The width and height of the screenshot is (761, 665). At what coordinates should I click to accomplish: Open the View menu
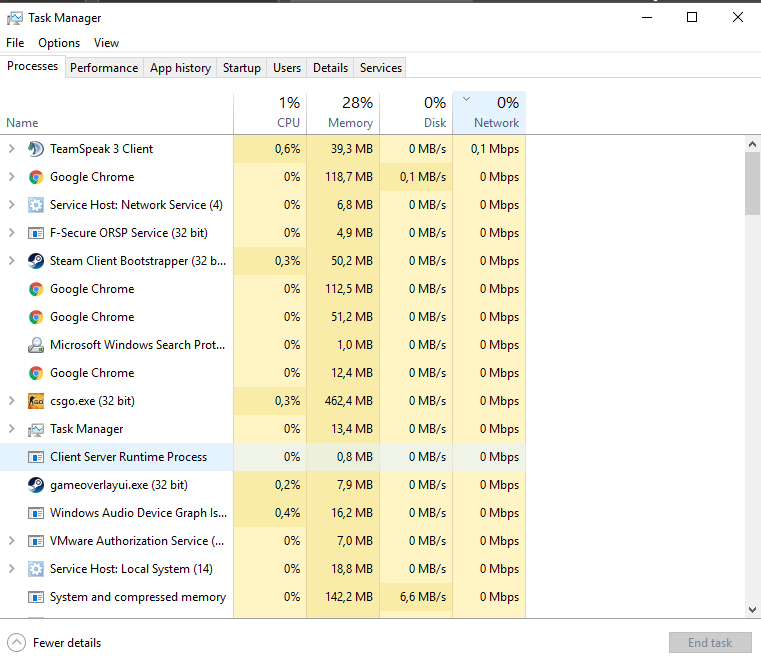[x=106, y=43]
